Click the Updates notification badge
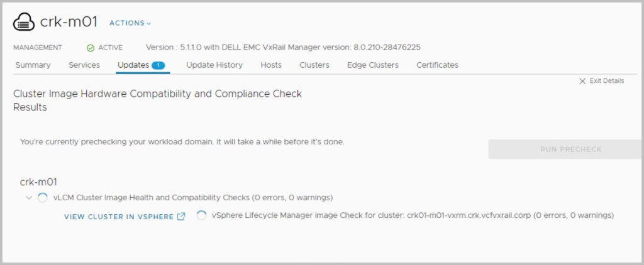 point(158,65)
